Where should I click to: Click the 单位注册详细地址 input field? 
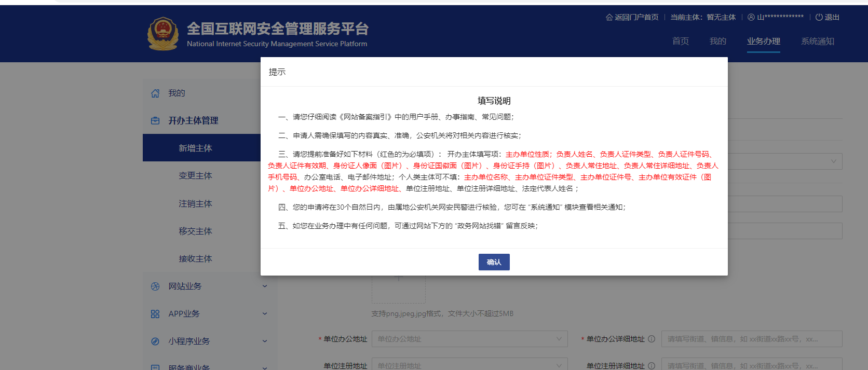tap(752, 364)
